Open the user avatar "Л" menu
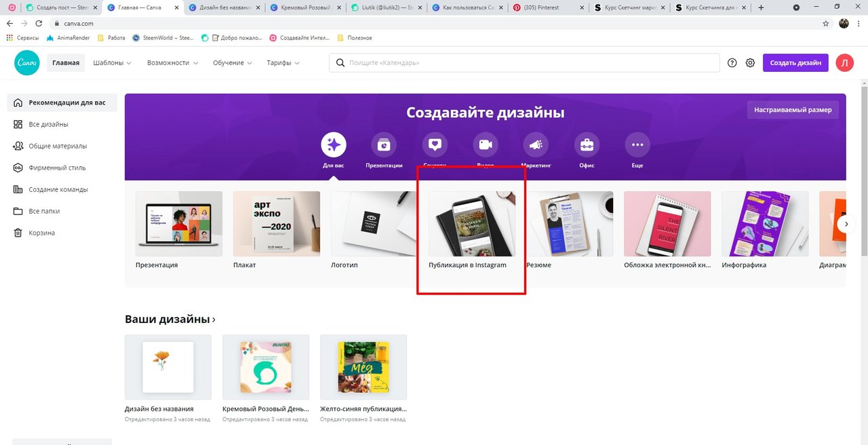 click(845, 62)
